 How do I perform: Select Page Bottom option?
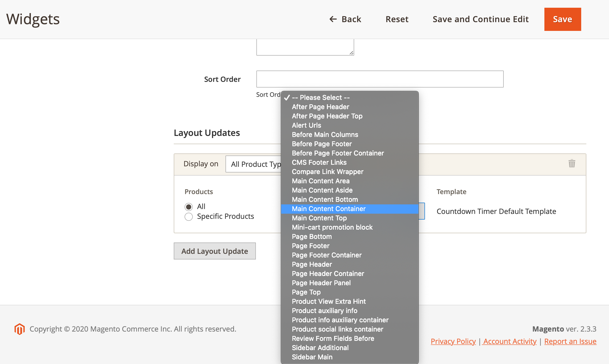tap(350, 237)
